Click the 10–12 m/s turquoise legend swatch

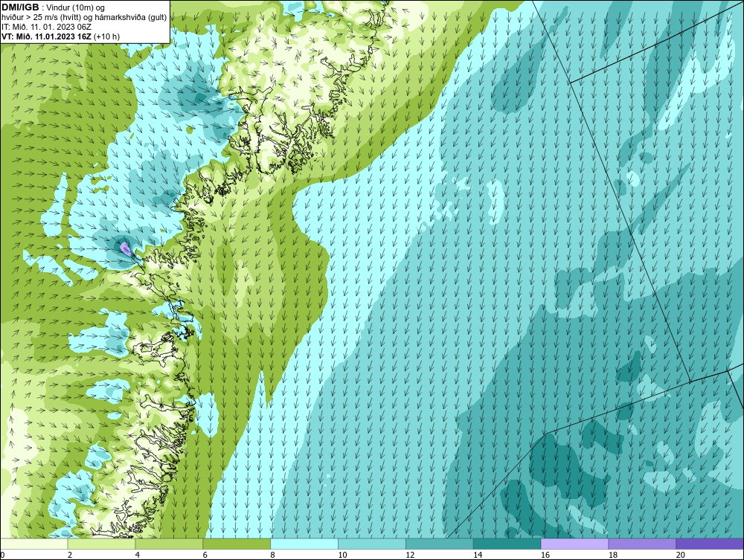pos(372,544)
